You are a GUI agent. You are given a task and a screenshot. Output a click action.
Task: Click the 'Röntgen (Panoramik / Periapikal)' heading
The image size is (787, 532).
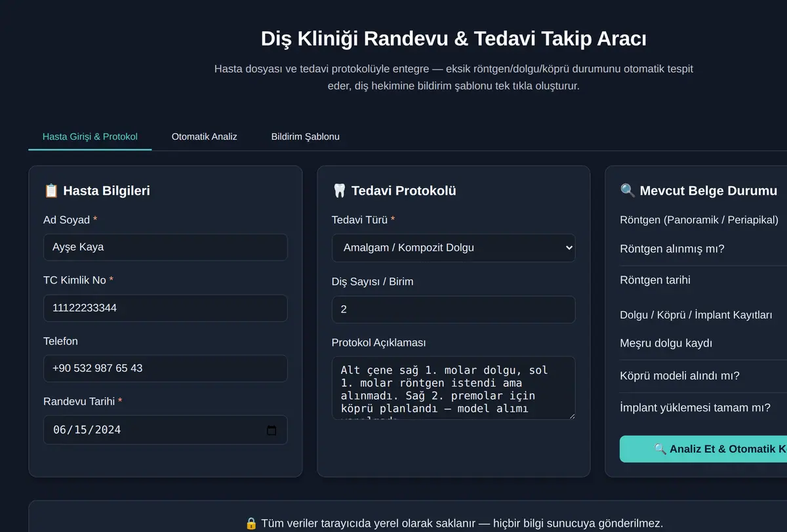pyautogui.click(x=699, y=220)
